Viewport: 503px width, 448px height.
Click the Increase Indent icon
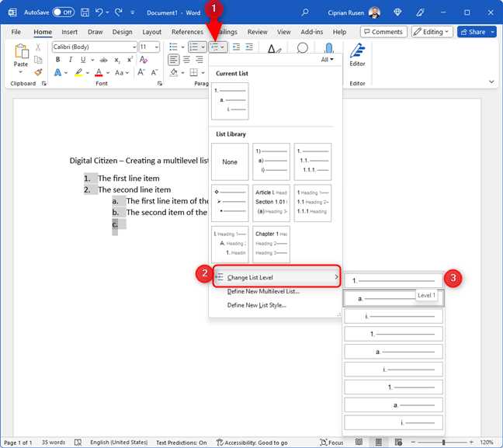249,47
